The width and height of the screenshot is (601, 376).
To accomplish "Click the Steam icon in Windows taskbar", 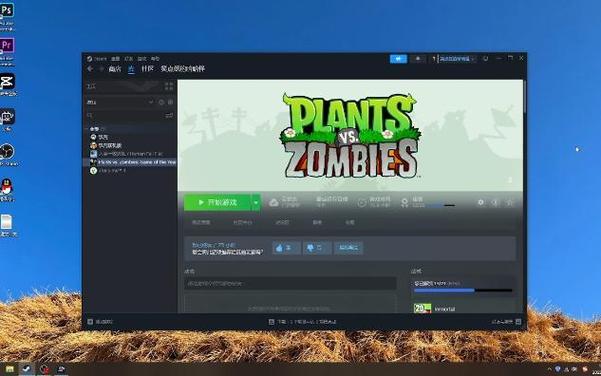I will [x=26, y=369].
